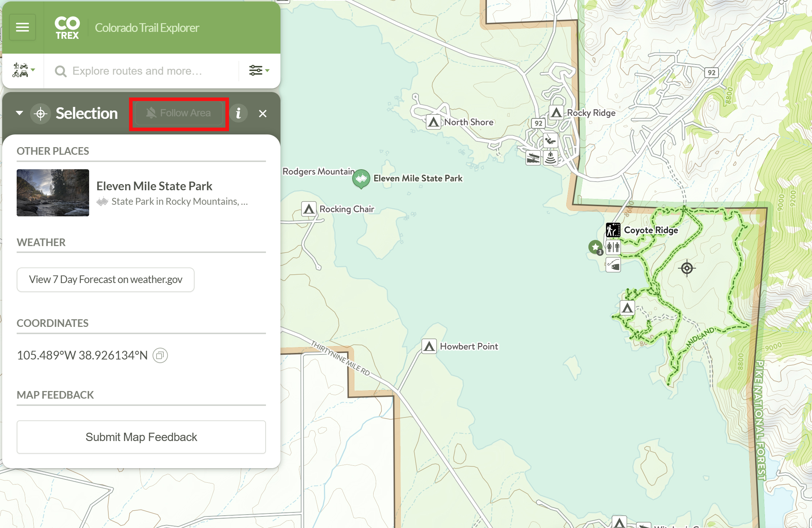Collapse the Selection panel arrow

coord(20,113)
